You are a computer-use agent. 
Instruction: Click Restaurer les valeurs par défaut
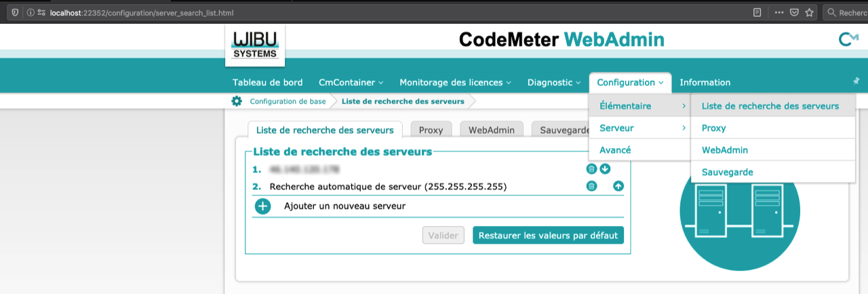548,236
